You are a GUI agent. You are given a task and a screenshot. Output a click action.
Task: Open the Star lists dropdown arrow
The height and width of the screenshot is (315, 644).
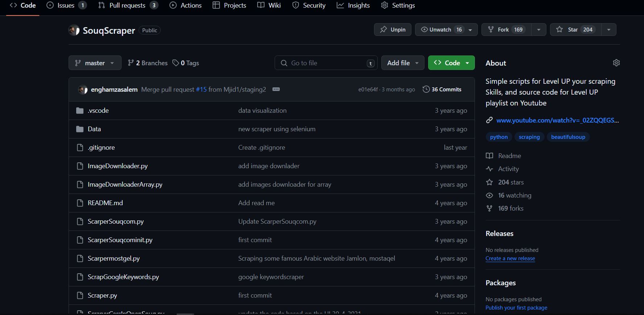609,30
